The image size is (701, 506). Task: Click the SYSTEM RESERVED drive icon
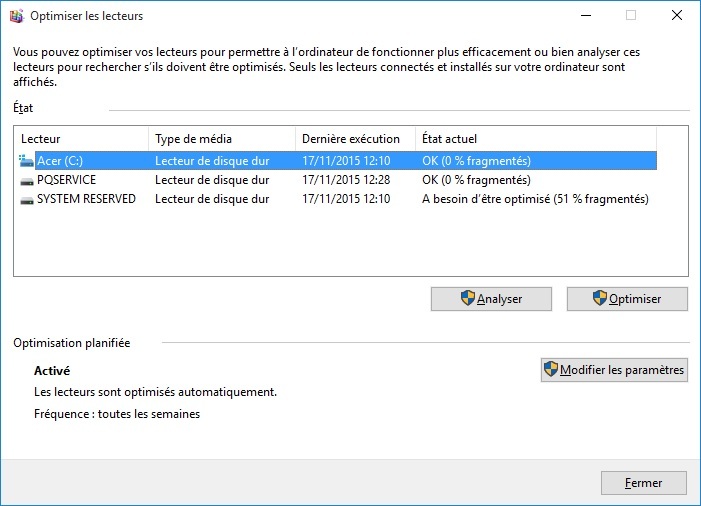tap(27, 200)
